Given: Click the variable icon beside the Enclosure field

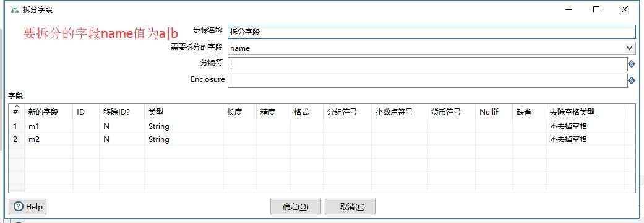Looking at the screenshot, I should pyautogui.click(x=632, y=81).
